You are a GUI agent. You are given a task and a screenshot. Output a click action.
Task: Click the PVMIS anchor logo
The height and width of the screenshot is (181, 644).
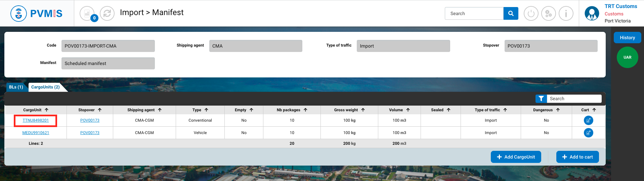[18, 13]
